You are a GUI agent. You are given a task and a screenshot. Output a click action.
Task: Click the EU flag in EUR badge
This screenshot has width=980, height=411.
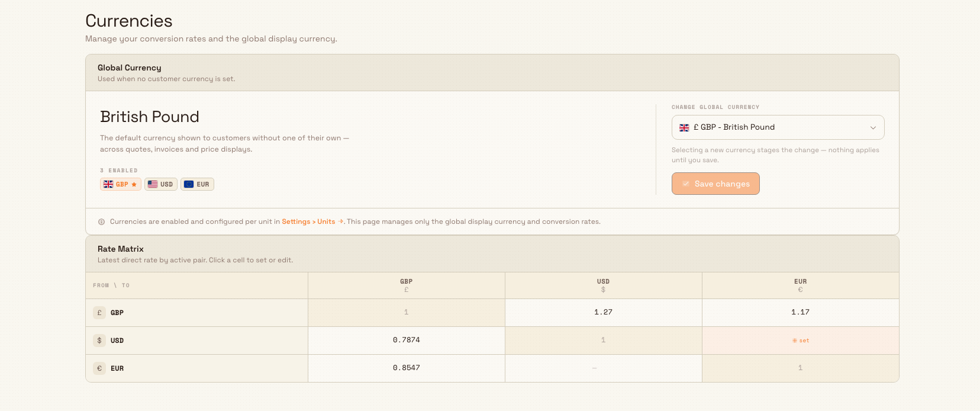point(189,184)
